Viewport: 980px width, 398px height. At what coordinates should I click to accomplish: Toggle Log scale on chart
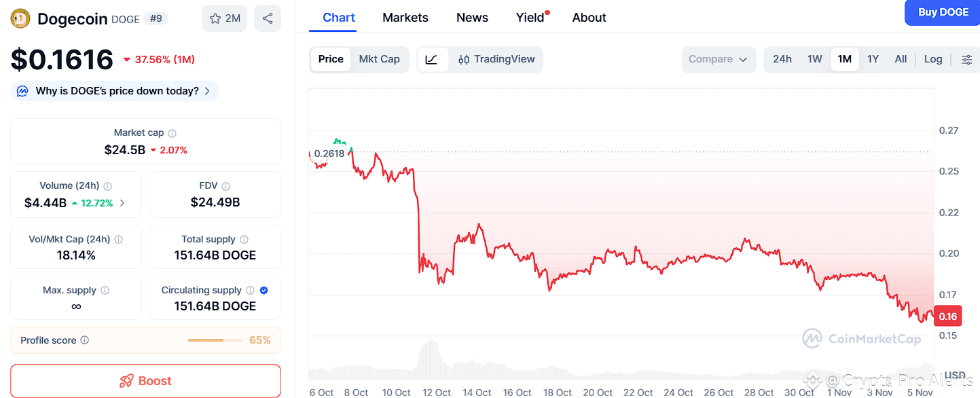(933, 59)
